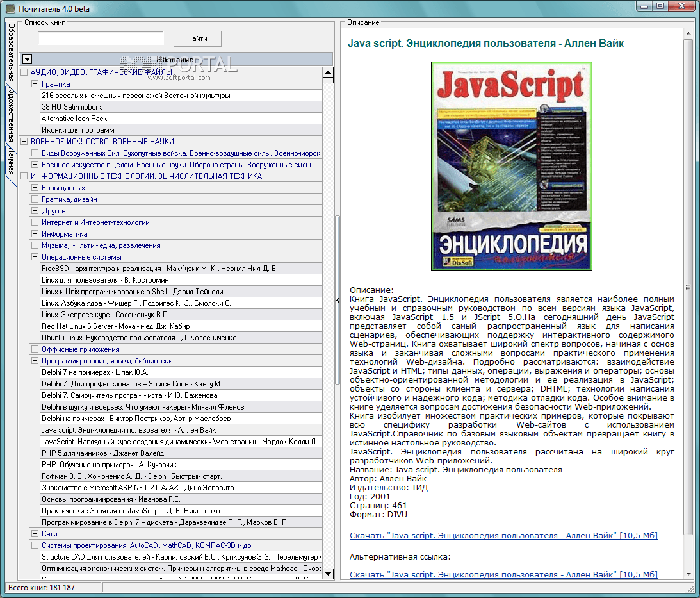Collapse the АУДИО, ВИДЕО, ГРАФИЧЕСКИЕ ФАЙЛЫ category
The width and height of the screenshot is (700, 598).
tap(24, 72)
